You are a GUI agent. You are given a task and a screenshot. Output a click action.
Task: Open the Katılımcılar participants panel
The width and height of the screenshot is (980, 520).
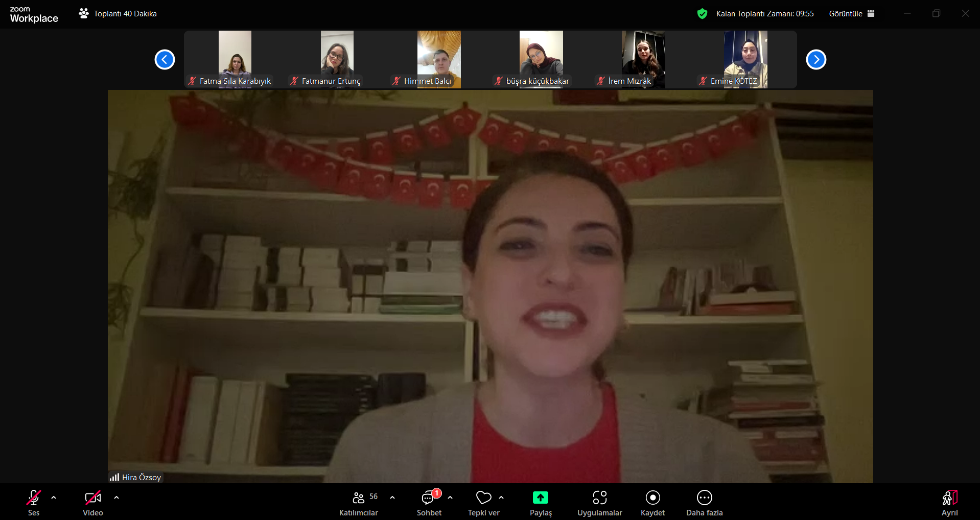pyautogui.click(x=358, y=503)
